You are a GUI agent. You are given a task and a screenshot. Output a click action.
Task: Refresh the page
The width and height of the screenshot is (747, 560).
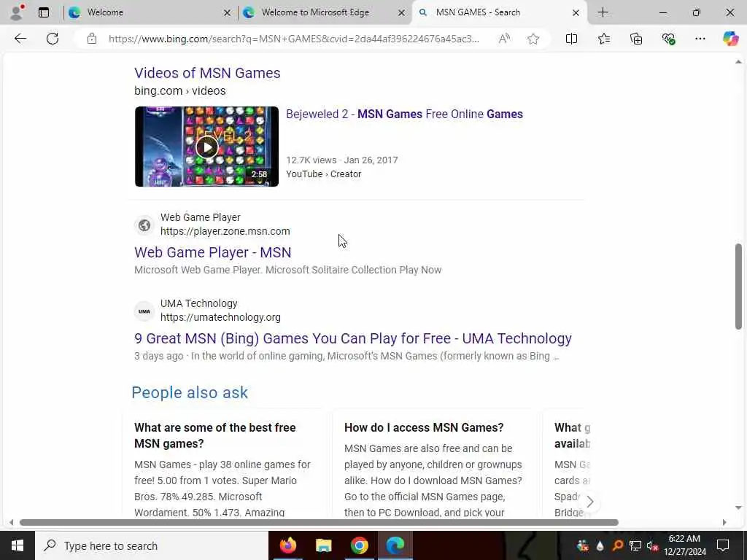(x=53, y=39)
